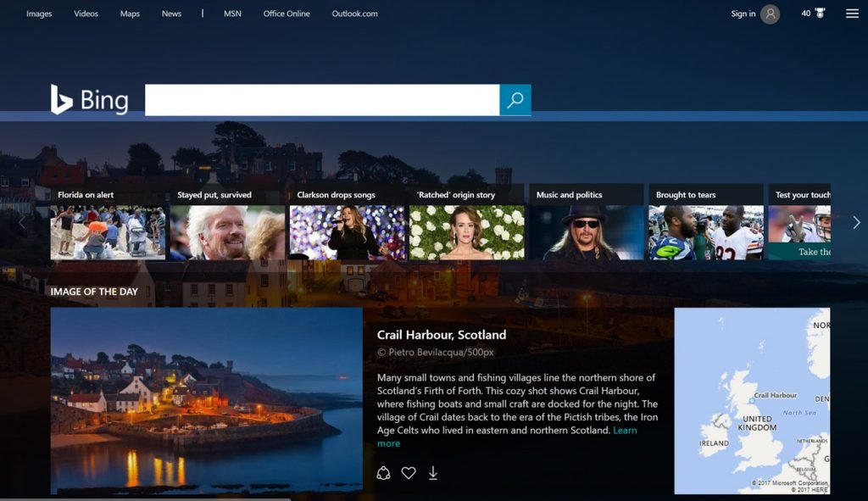Viewport: 868px width, 501px height.
Task: Click the rewards points count 40
Action: pyautogui.click(x=806, y=14)
